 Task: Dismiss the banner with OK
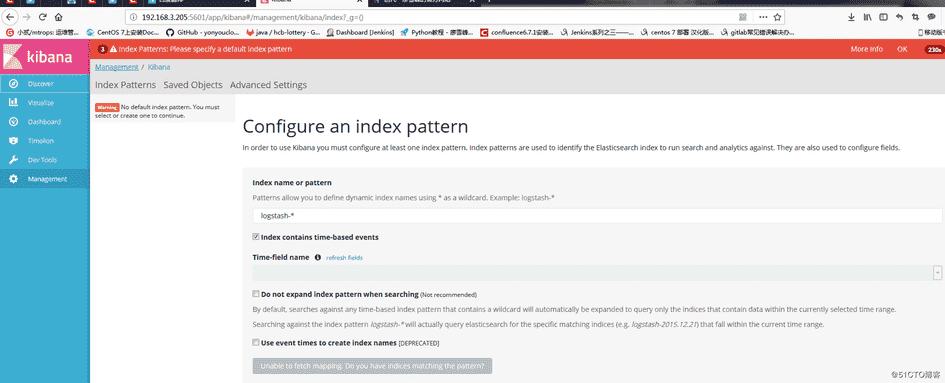pyautogui.click(x=902, y=49)
